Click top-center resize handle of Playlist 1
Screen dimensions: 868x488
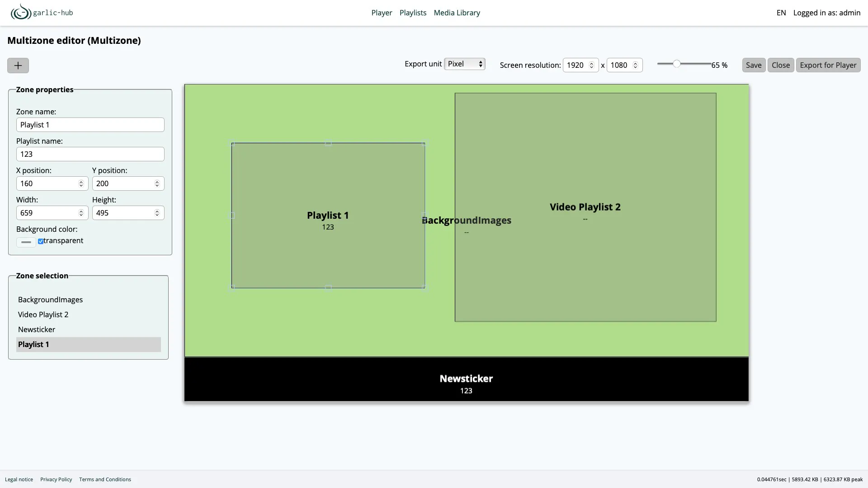click(x=328, y=144)
